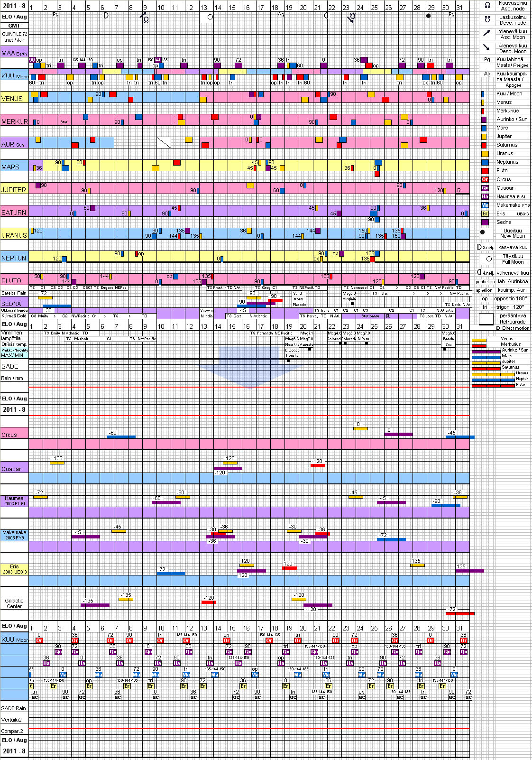This screenshot has width=532, height=760.
Task: Click the descending node symbol in the legend
Action: [x=487, y=20]
